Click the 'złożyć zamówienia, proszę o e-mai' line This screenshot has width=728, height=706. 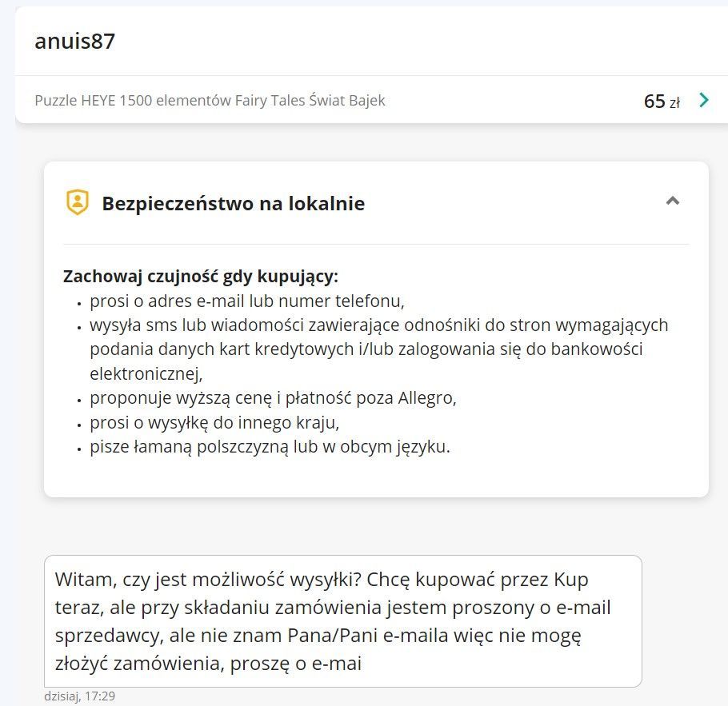pos(208,664)
